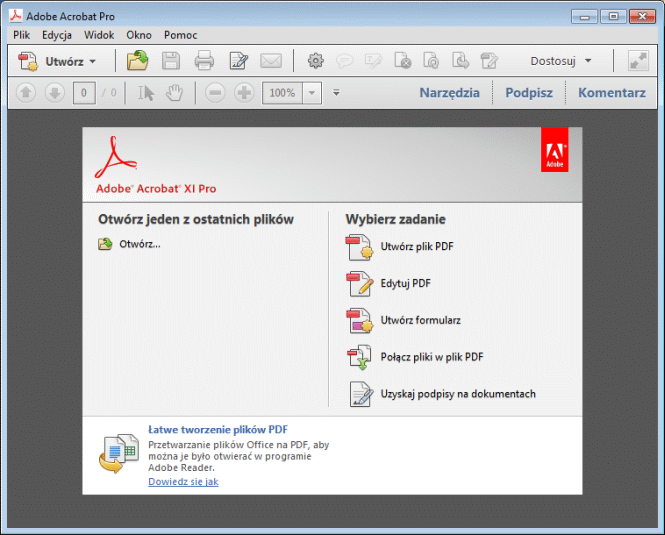
Task: Click the page with magnifier icon
Action: (431, 61)
